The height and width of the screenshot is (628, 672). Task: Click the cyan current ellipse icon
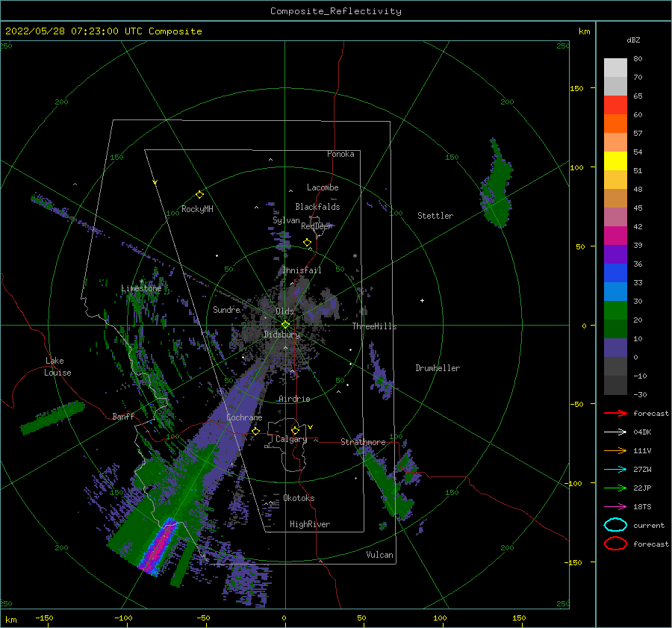tap(615, 525)
